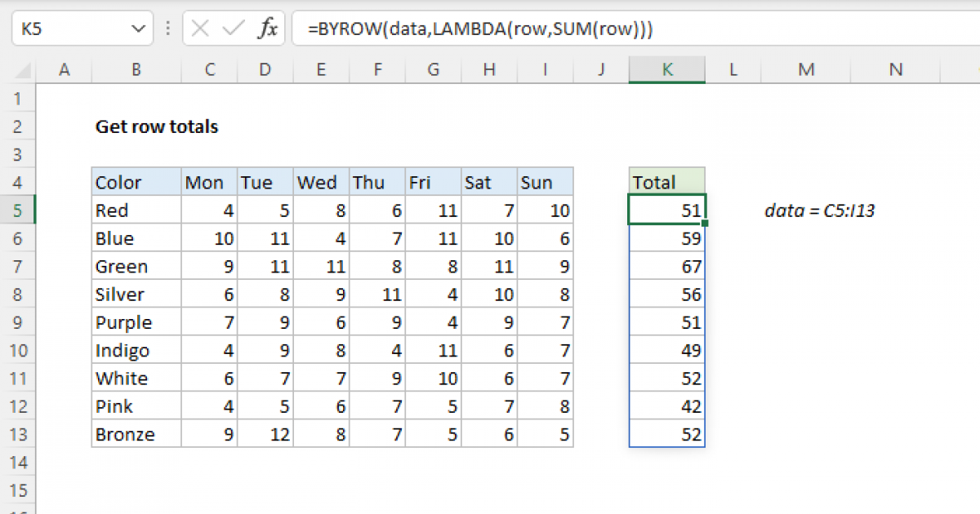This screenshot has height=514, width=980.
Task: Click the 'White' row label
Action: point(136,379)
